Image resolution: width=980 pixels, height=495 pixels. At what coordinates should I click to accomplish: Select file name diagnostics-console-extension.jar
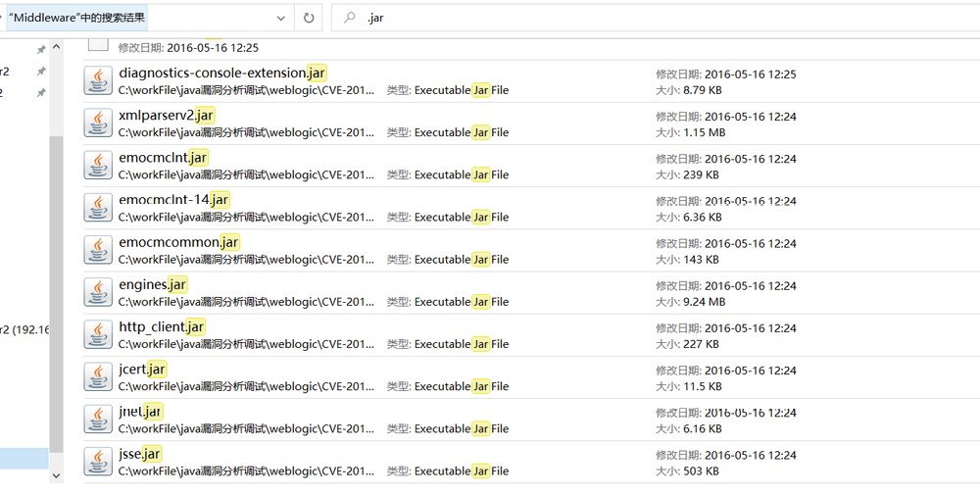222,73
